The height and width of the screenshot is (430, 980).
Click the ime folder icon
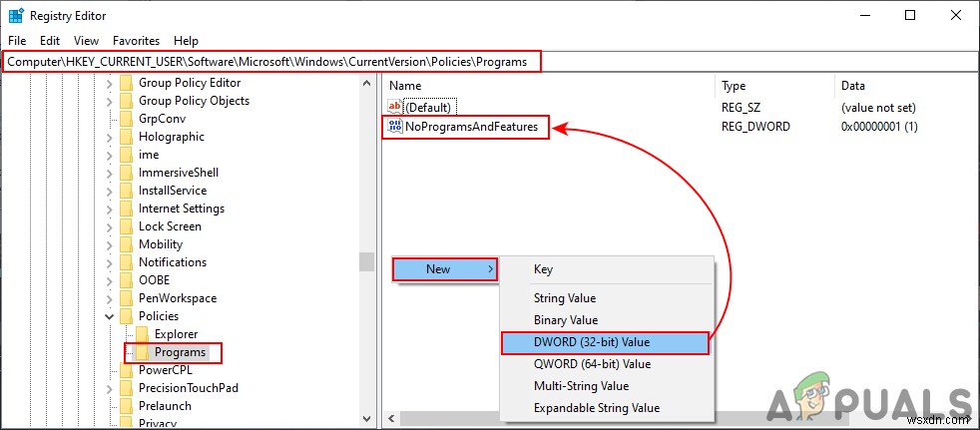pyautogui.click(x=127, y=155)
